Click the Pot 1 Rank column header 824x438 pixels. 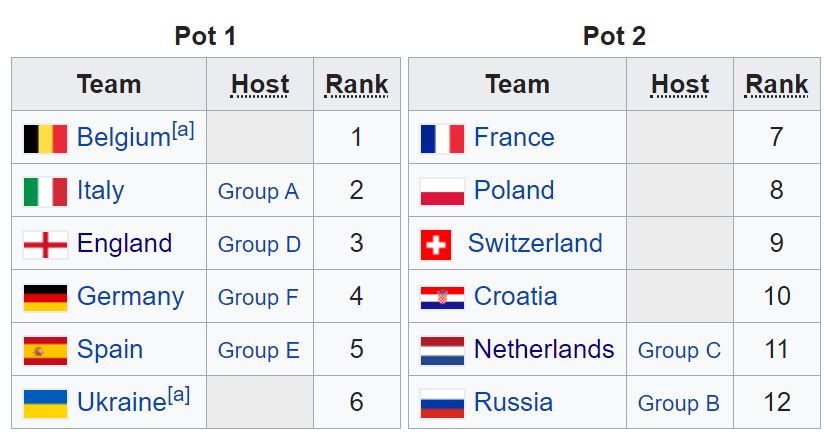pyautogui.click(x=357, y=85)
